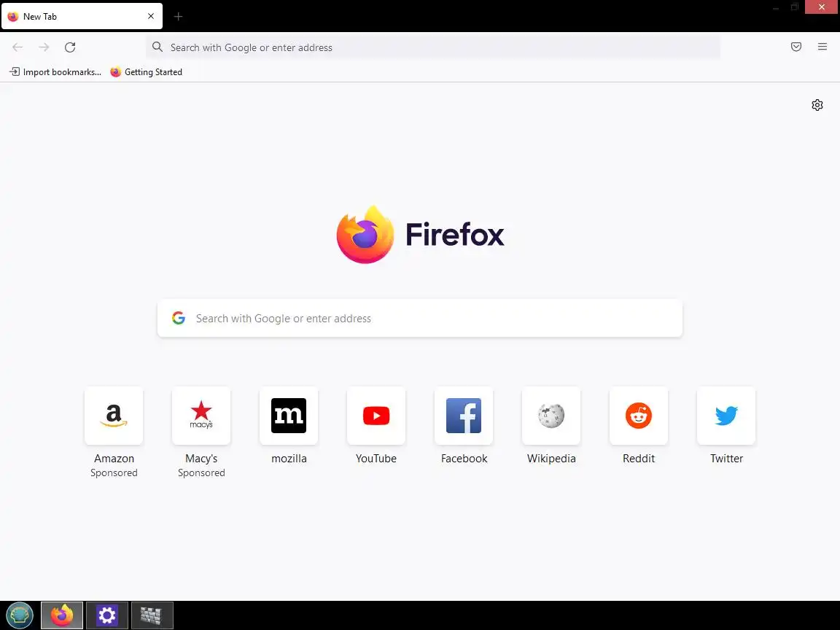Open the Wikipedia shortcut tile
The image size is (840, 630).
551,416
